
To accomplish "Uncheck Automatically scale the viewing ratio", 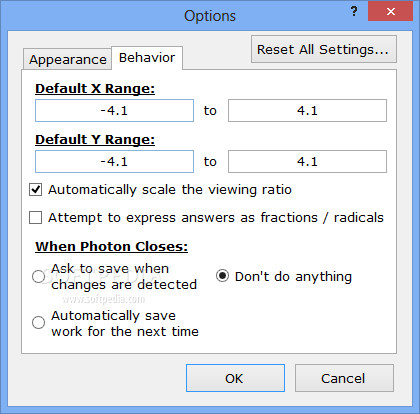I will (36, 190).
